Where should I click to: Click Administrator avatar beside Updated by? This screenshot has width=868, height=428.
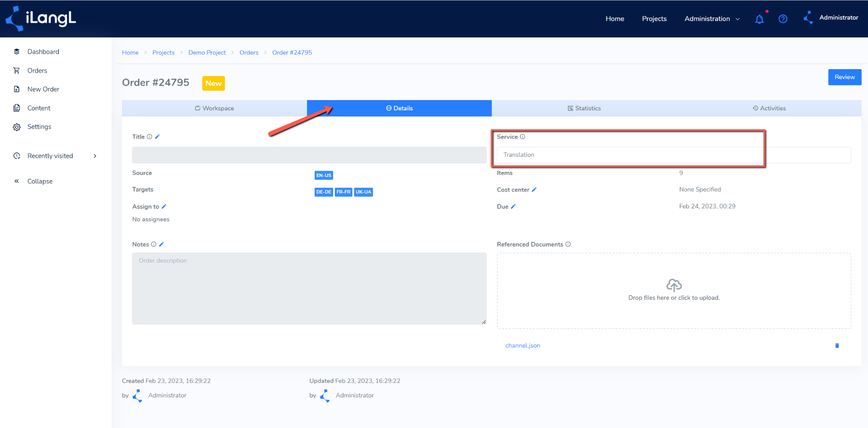tap(325, 396)
